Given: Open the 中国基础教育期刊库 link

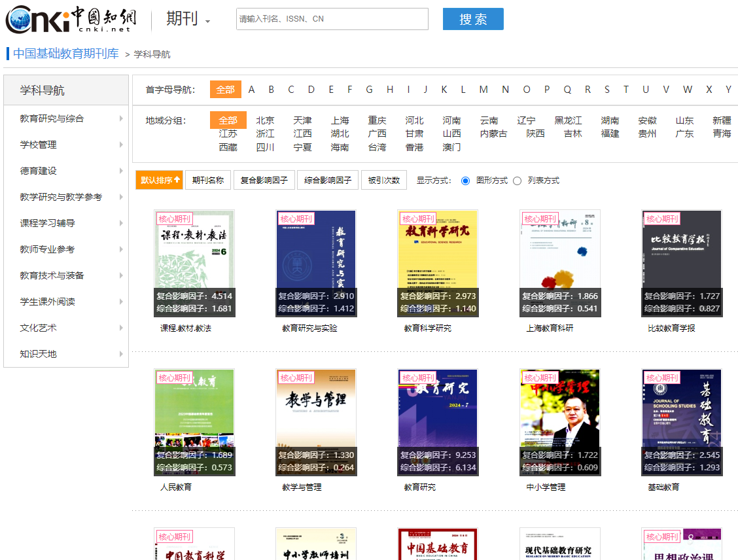Looking at the screenshot, I should 66,54.
